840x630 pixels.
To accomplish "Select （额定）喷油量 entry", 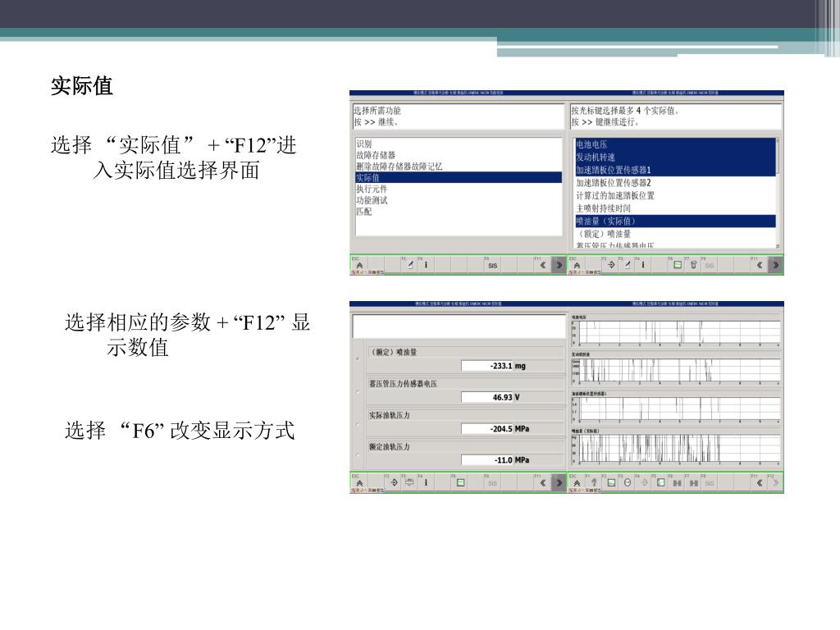I will 604,234.
